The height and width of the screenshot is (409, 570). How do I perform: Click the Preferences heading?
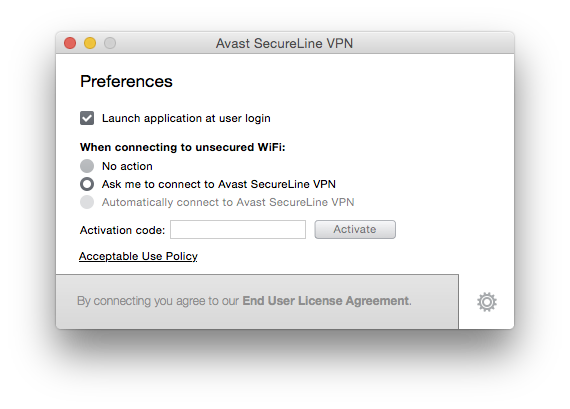[126, 81]
